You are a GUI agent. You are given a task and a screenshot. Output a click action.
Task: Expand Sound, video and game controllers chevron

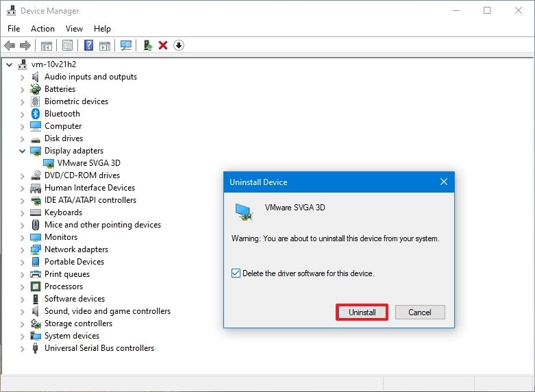point(22,311)
